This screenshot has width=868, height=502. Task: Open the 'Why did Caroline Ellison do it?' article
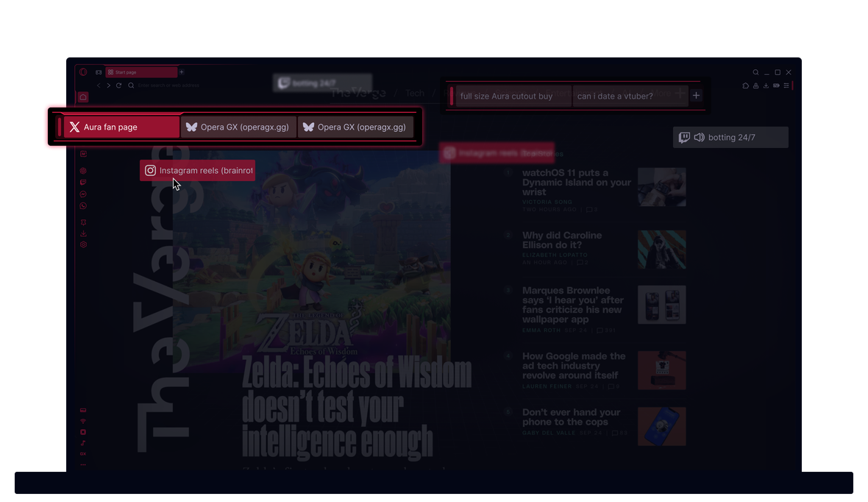[562, 240]
